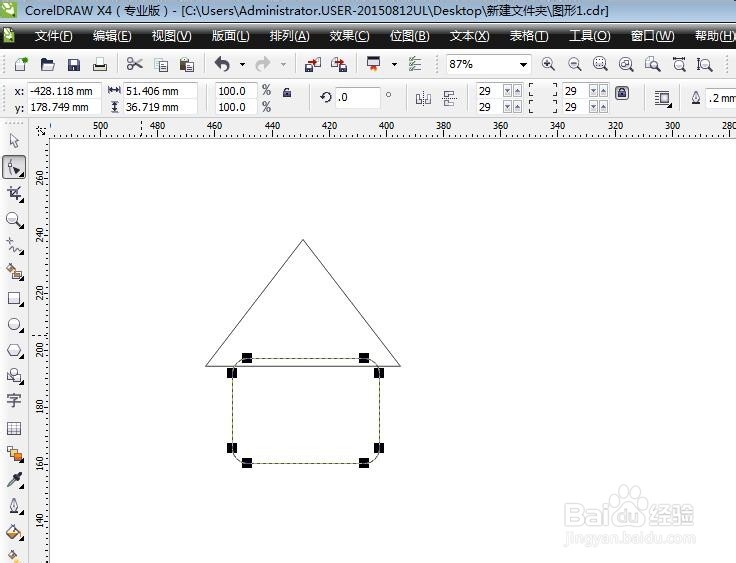Open the 文件(F) menu
The height and width of the screenshot is (563, 736).
(54, 36)
